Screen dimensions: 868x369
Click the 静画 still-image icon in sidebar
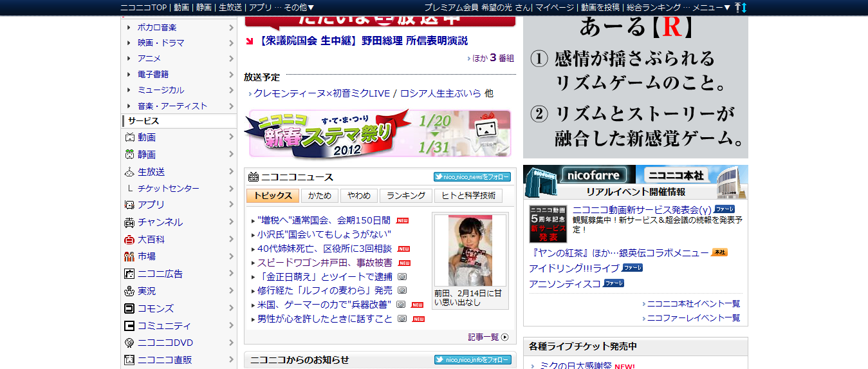point(129,155)
